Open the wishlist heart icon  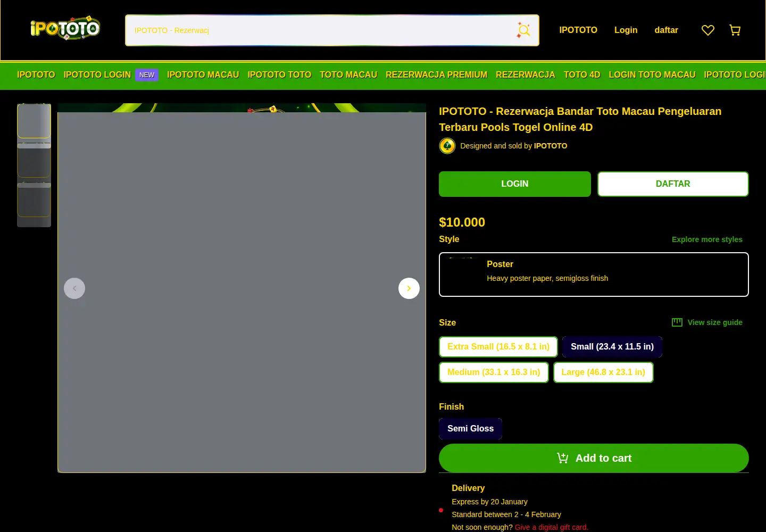tap(707, 30)
